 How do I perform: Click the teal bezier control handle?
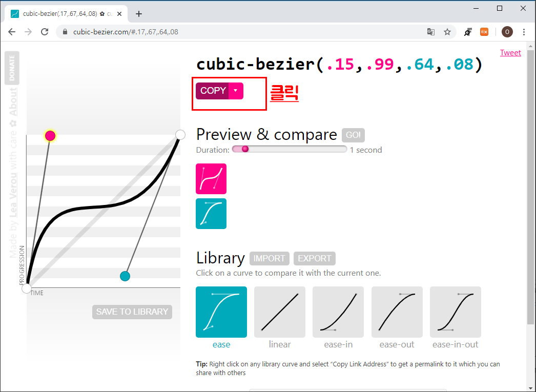(x=125, y=276)
